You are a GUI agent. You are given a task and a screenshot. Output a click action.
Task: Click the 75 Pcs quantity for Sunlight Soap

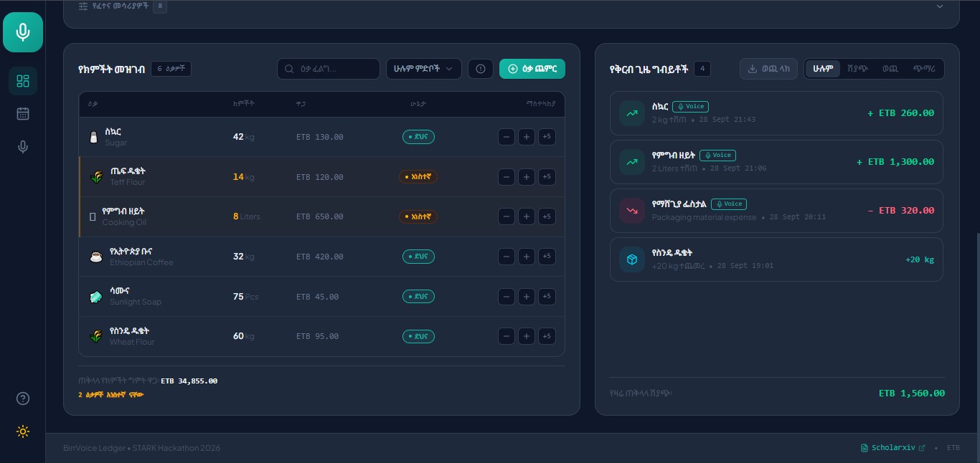click(245, 297)
